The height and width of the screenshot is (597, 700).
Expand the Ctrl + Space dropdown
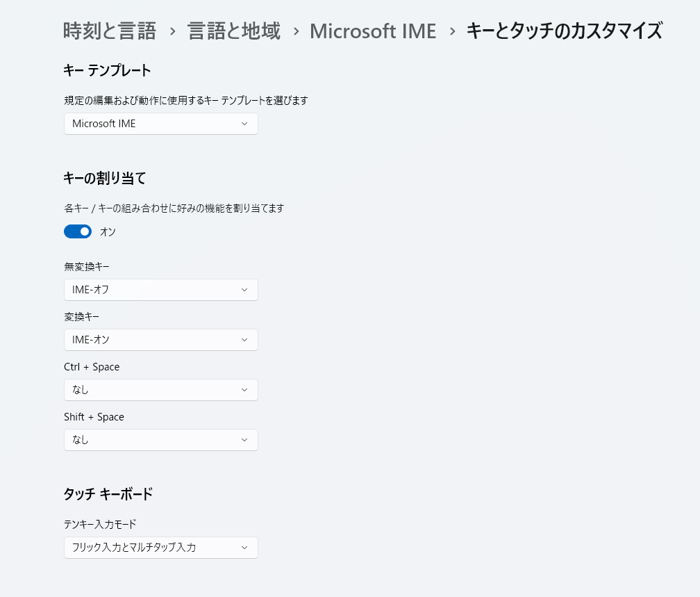pyautogui.click(x=160, y=390)
